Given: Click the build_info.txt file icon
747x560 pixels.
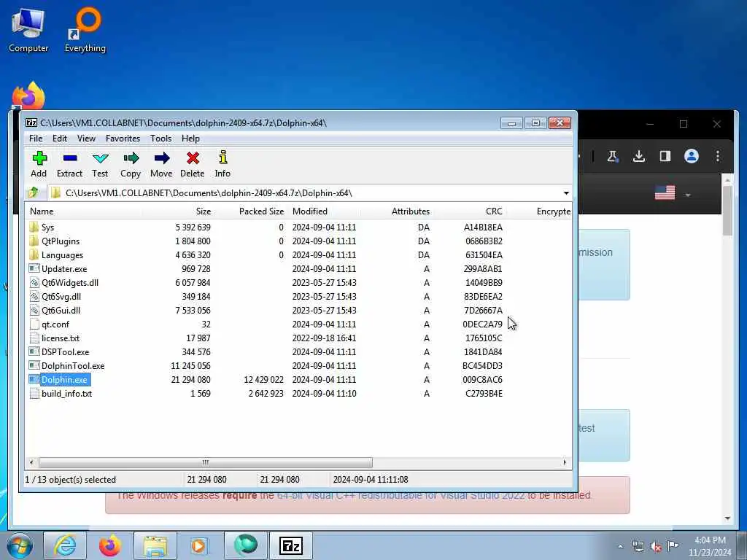Looking at the screenshot, I should click(x=34, y=393).
